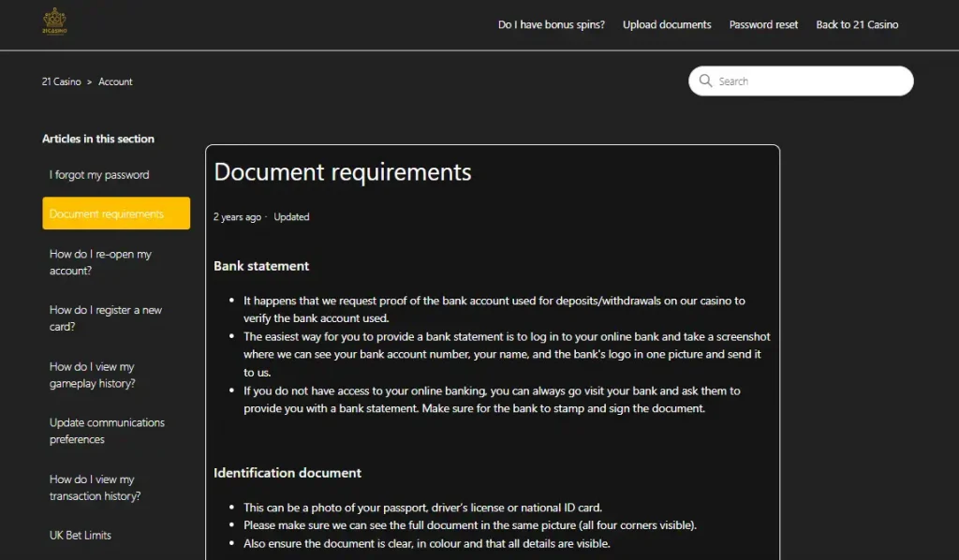Image resolution: width=959 pixels, height=560 pixels.
Task: Open the Password reset menu link
Action: (x=763, y=24)
